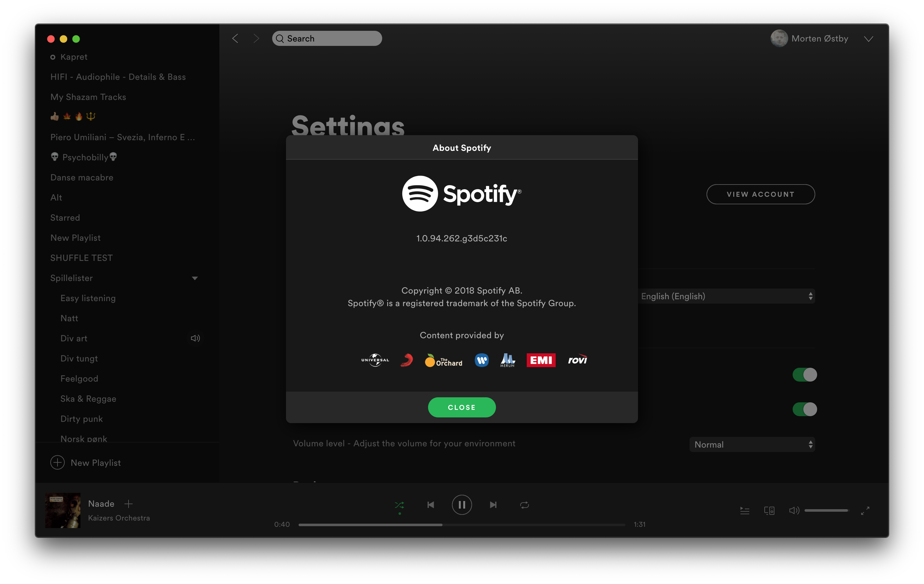Screen dimensions: 924x584
Task: Open the Starred playlist
Action: coord(65,218)
